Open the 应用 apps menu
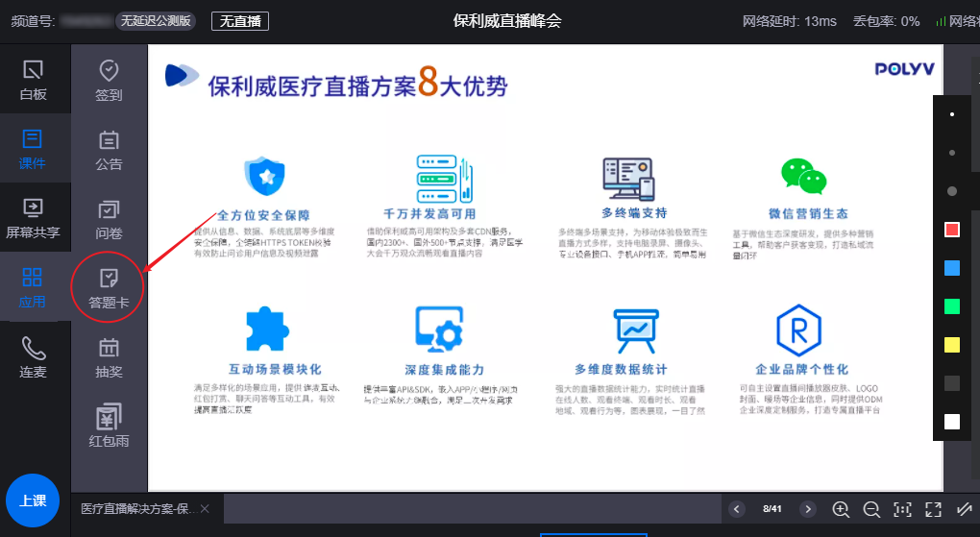This screenshot has width=980, height=537. pyautogui.click(x=33, y=287)
